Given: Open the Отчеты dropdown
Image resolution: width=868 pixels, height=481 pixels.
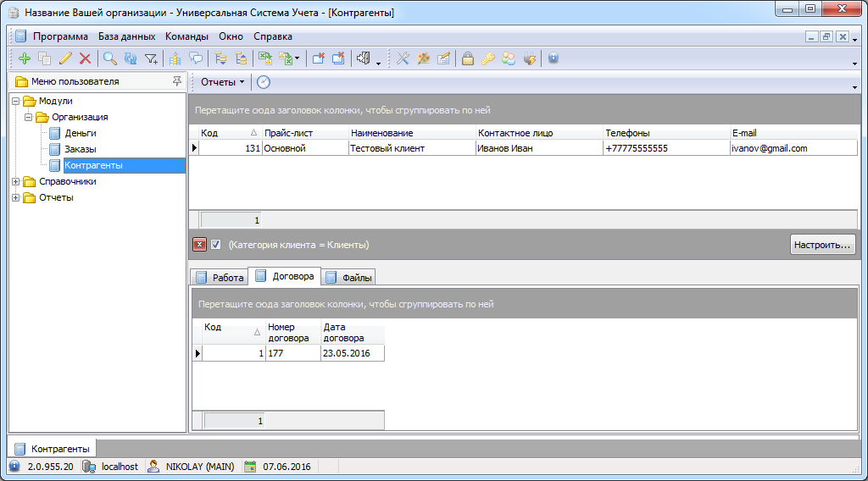Looking at the screenshot, I should click(x=223, y=82).
